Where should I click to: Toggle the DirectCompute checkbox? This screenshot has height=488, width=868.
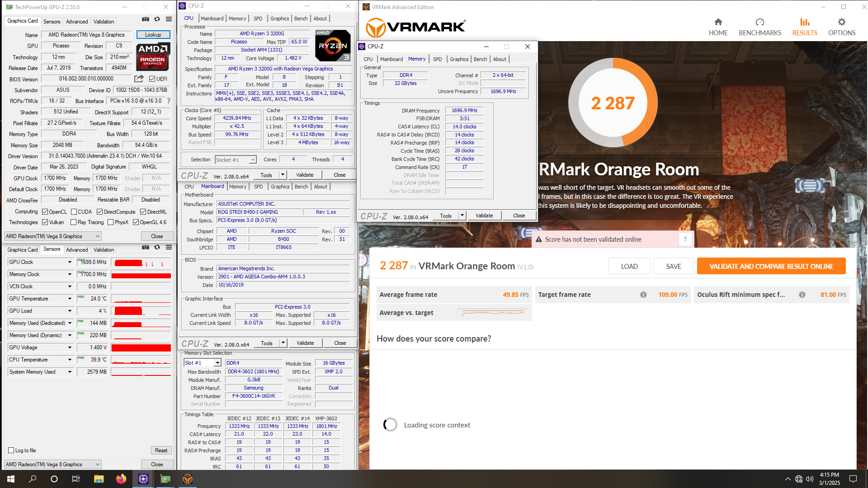click(99, 212)
